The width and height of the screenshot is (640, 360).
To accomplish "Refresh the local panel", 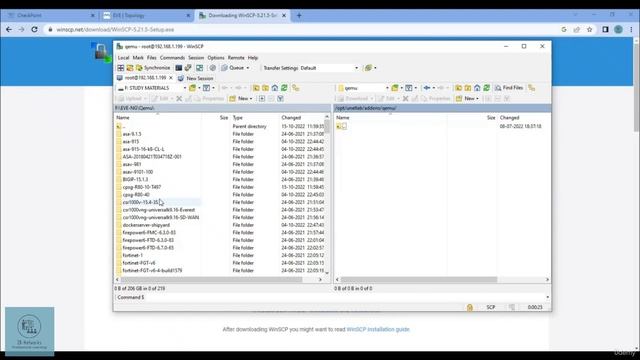I will (x=284, y=88).
